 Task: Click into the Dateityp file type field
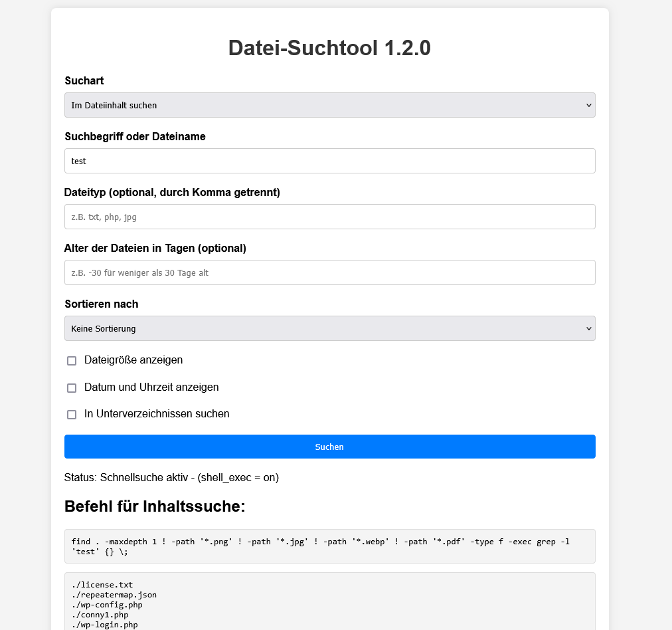[329, 217]
